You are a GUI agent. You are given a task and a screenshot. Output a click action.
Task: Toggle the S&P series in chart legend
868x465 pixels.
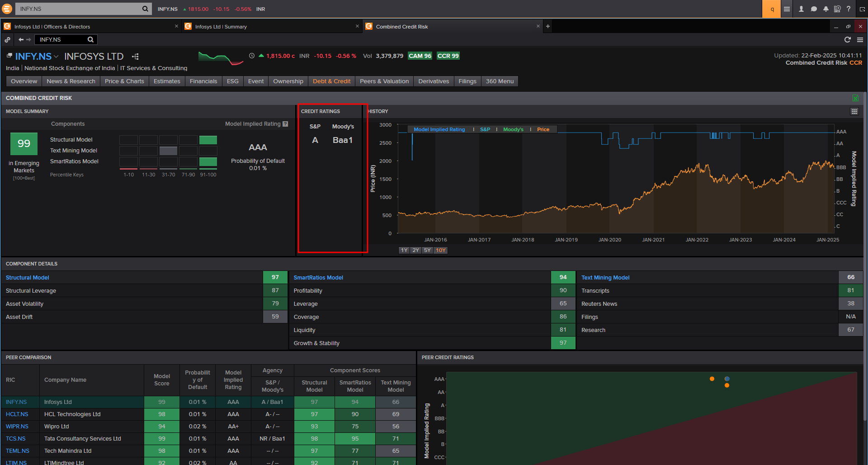[x=485, y=129]
